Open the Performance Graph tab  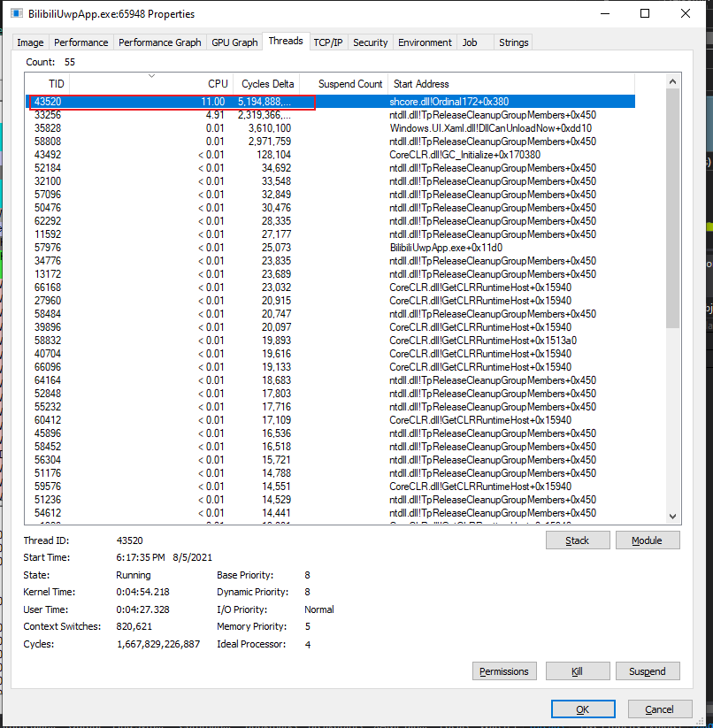159,42
